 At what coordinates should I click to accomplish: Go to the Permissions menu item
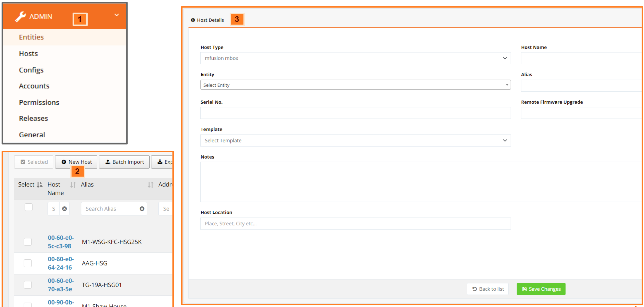click(x=39, y=102)
